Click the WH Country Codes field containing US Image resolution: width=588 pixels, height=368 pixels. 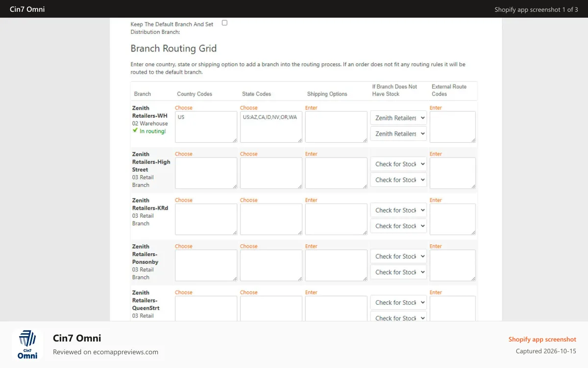[206, 127]
